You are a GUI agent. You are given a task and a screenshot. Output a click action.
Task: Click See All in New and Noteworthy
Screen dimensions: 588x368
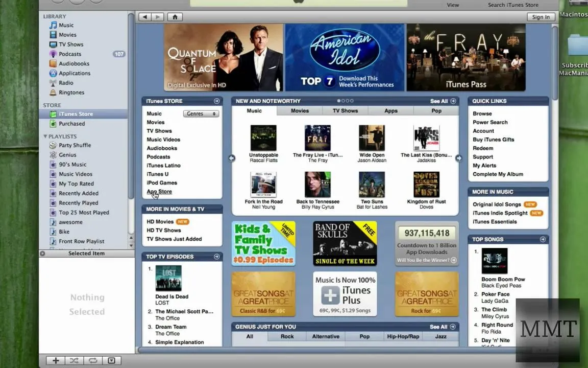443,101
